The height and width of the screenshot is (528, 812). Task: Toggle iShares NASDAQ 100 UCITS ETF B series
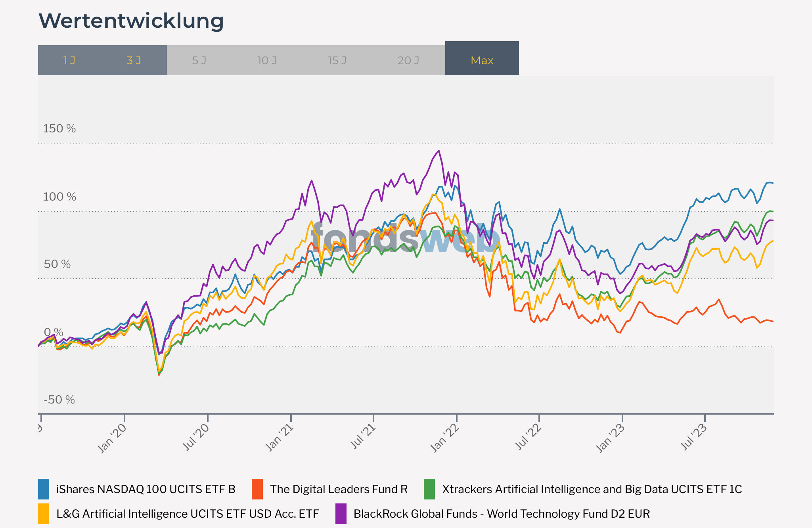click(146, 489)
